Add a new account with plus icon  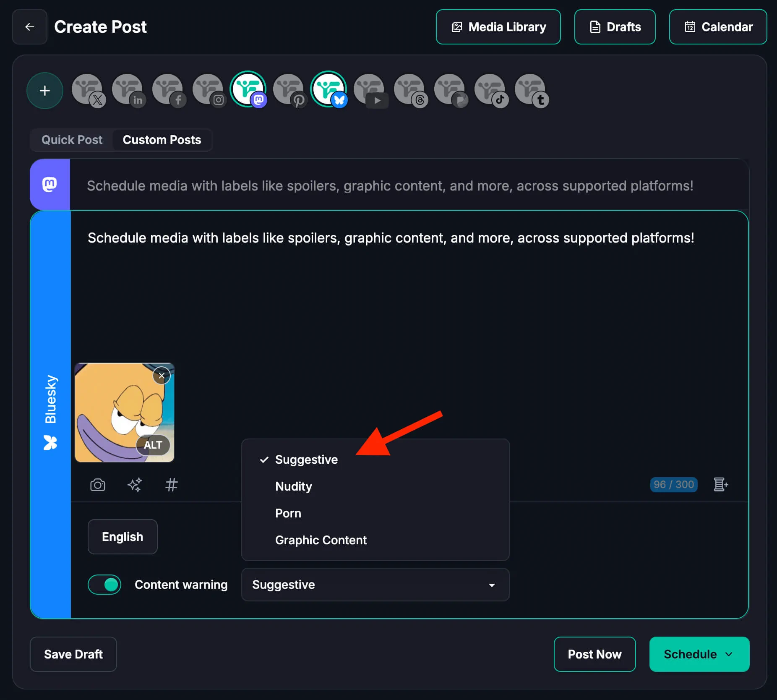click(x=45, y=91)
